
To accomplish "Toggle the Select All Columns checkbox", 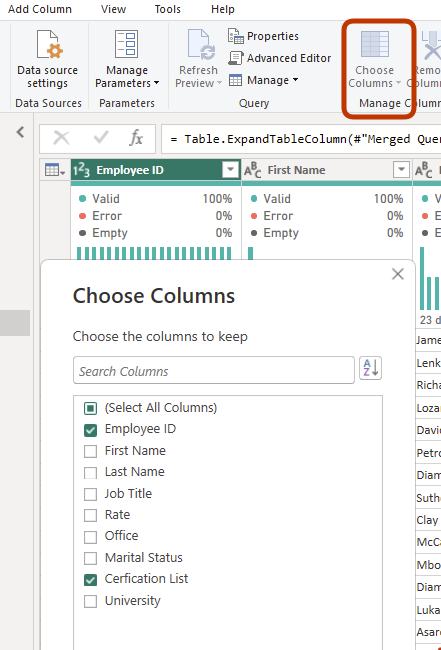I will point(90,408).
